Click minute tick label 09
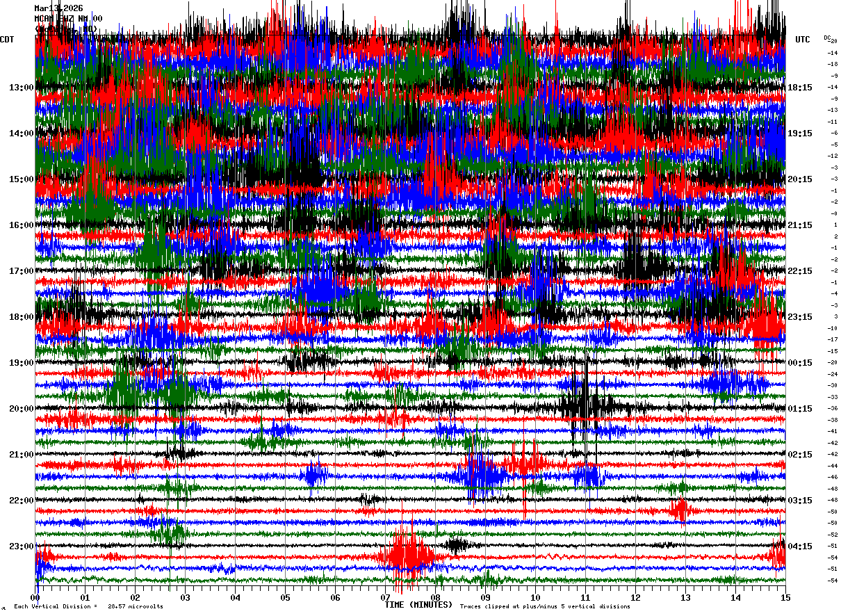Image resolution: width=841 pixels, height=616 pixels. tap(485, 597)
